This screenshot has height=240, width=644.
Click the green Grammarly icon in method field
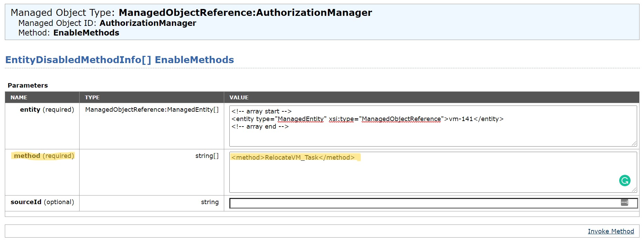(625, 181)
